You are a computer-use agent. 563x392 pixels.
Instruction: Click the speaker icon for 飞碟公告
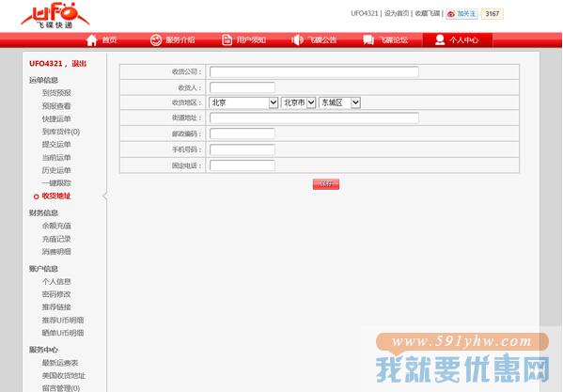[297, 39]
